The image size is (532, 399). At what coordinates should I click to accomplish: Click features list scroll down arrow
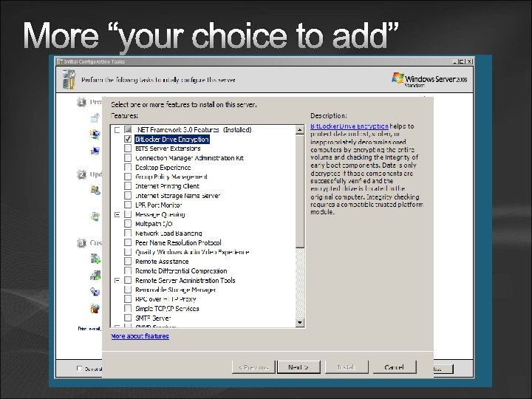point(299,322)
